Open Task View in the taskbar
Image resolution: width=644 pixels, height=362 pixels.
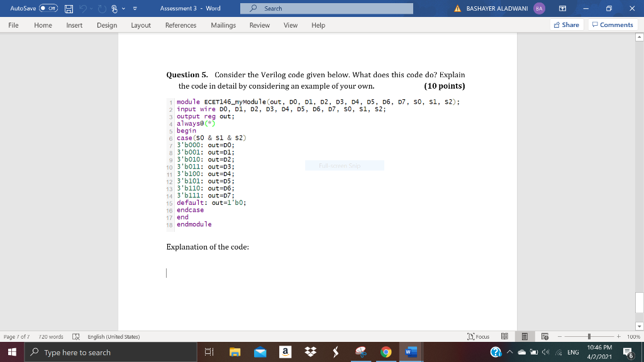209,352
